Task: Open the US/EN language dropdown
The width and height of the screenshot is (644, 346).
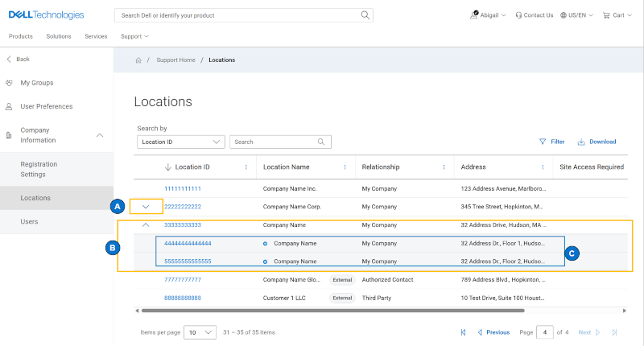Action: 591,15
